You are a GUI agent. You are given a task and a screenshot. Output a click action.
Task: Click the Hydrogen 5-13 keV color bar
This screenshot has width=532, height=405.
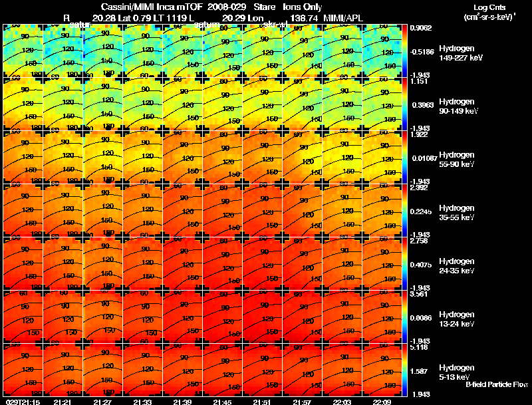coord(404,370)
